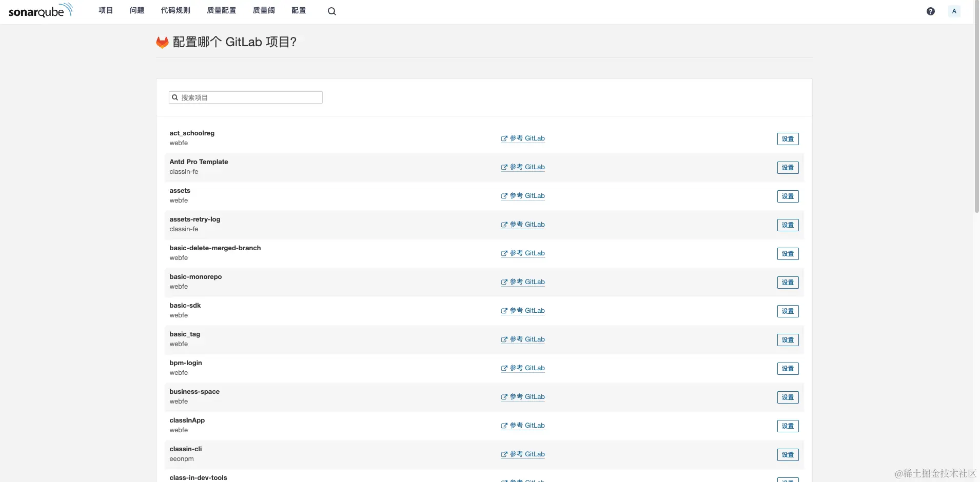Click 设置 button for Antd Pro Template
The image size is (980, 482).
788,168
